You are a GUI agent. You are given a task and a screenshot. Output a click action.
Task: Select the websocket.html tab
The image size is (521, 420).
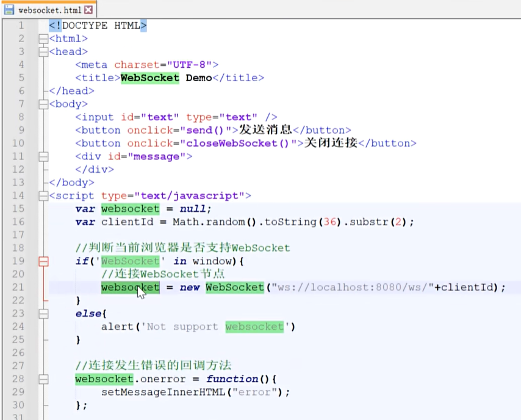[49, 10]
